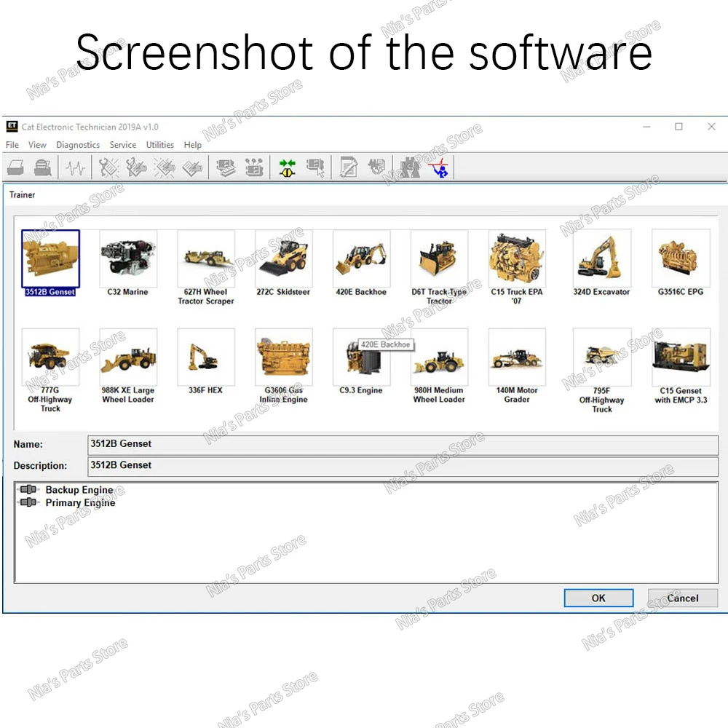
Task: Click the document-with-pencil toolbar icon
Action: click(x=348, y=167)
